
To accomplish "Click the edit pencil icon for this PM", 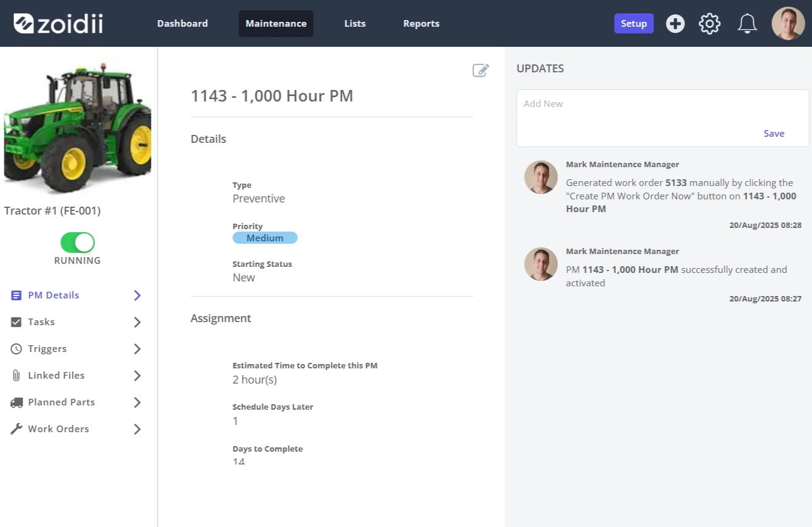I will tap(481, 71).
